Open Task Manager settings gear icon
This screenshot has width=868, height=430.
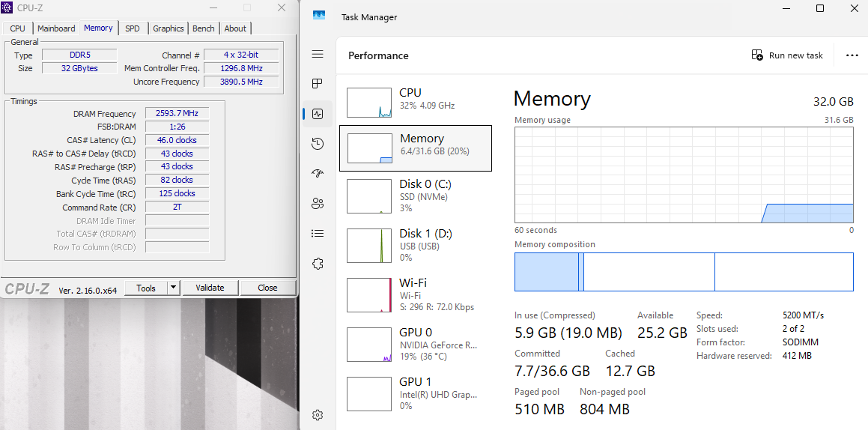[318, 415]
